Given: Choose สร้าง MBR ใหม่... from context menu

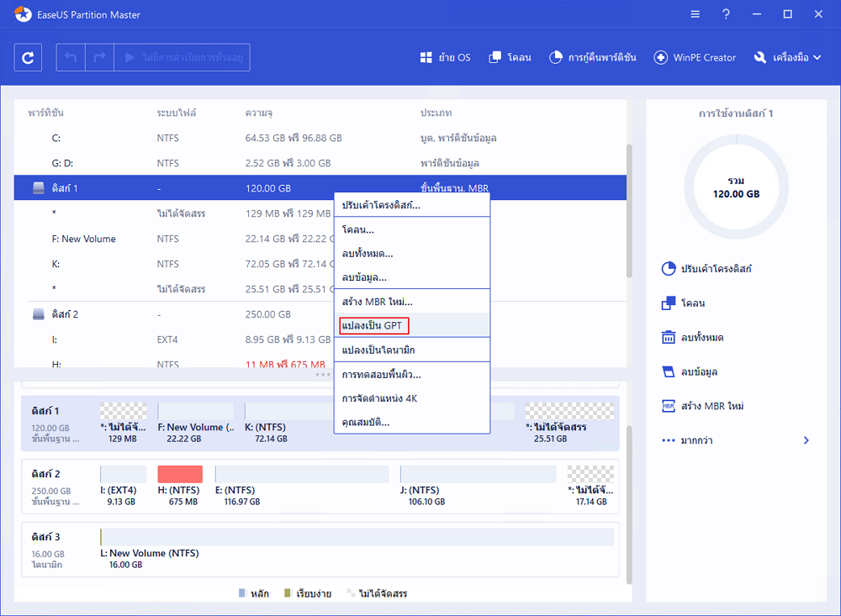Looking at the screenshot, I should [x=412, y=302].
